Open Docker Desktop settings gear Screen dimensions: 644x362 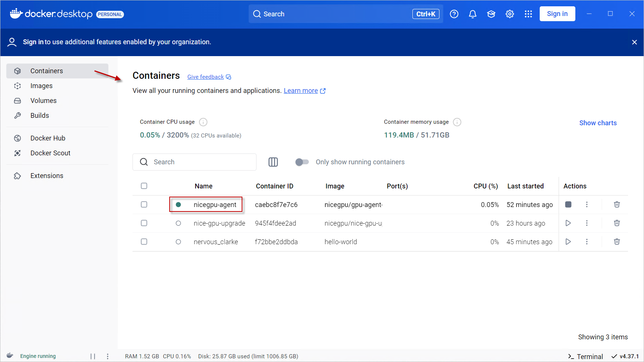tap(510, 14)
